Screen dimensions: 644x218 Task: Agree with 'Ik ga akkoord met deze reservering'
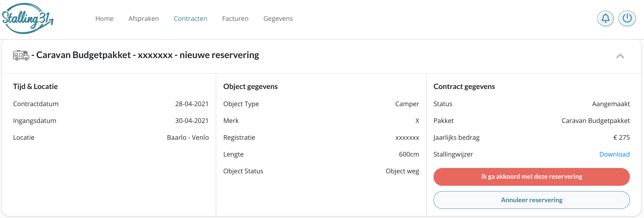(532, 177)
